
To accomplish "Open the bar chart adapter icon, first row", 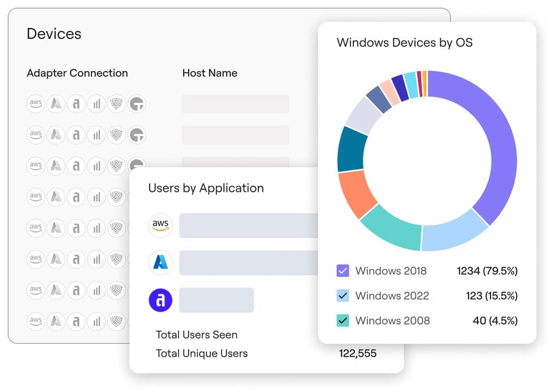I will coord(97,103).
